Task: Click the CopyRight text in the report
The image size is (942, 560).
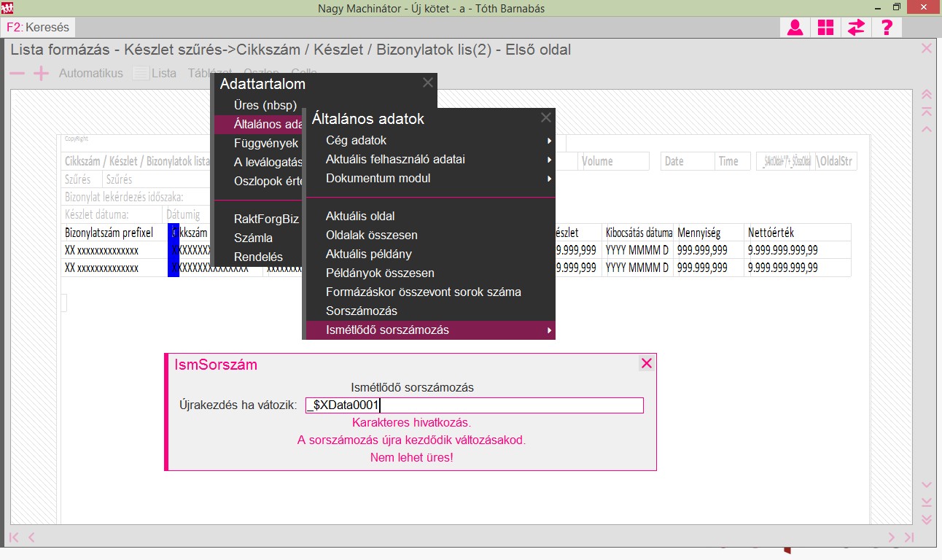Action: (x=76, y=139)
